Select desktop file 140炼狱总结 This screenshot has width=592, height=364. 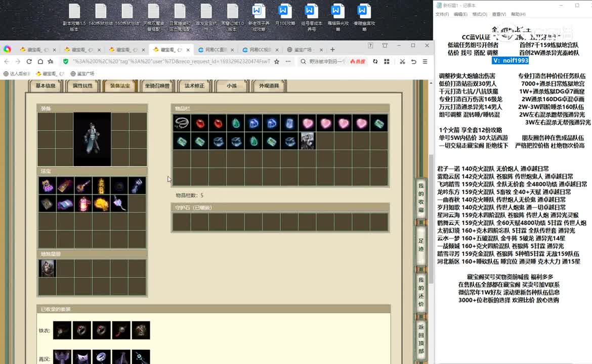(x=100, y=15)
